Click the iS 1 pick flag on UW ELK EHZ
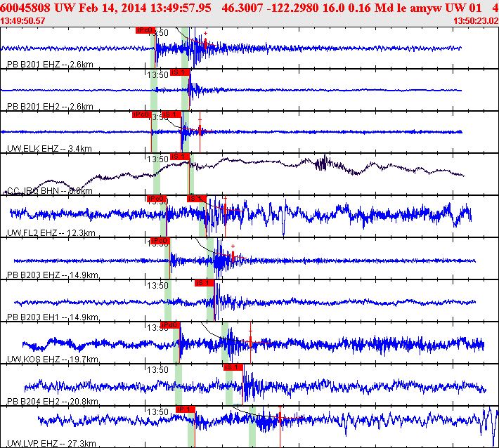The width and height of the screenshot is (499, 448). click(x=172, y=114)
